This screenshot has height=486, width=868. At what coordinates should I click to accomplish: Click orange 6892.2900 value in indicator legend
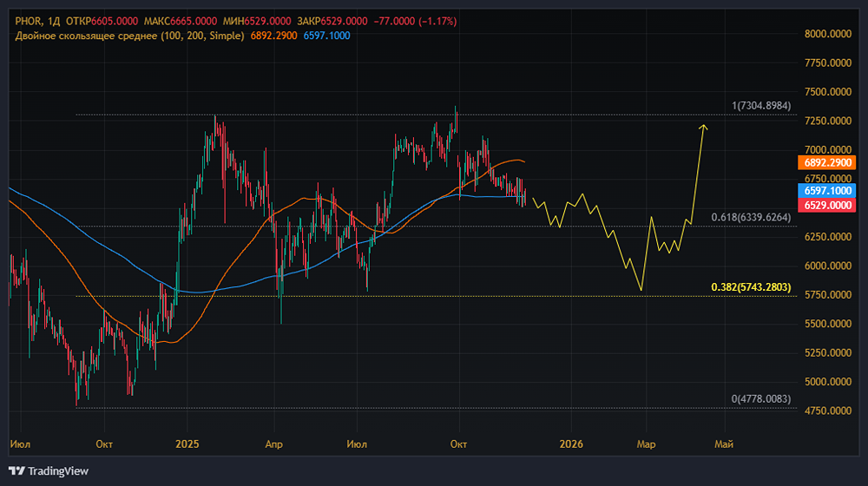273,36
